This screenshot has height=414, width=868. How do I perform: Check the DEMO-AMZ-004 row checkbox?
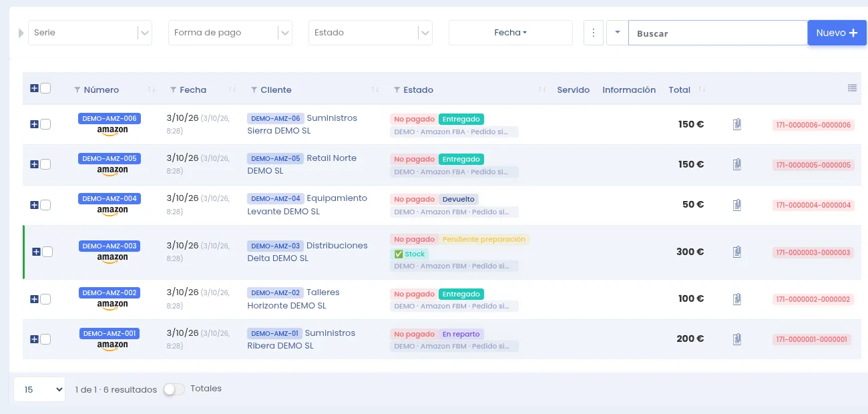point(45,205)
